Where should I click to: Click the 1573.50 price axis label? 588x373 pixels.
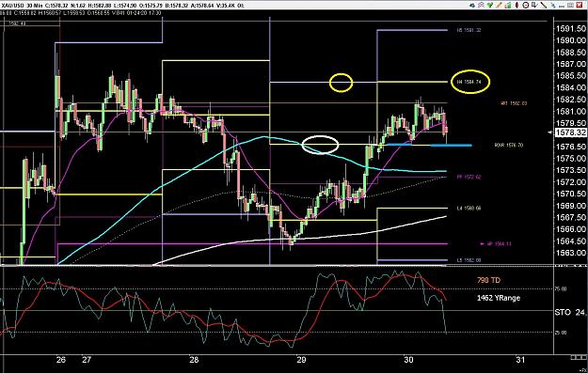pos(571,170)
